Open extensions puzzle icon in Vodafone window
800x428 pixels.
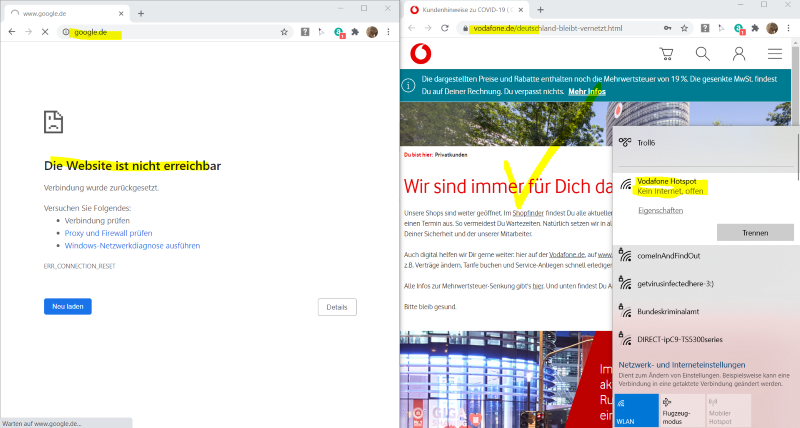click(755, 29)
